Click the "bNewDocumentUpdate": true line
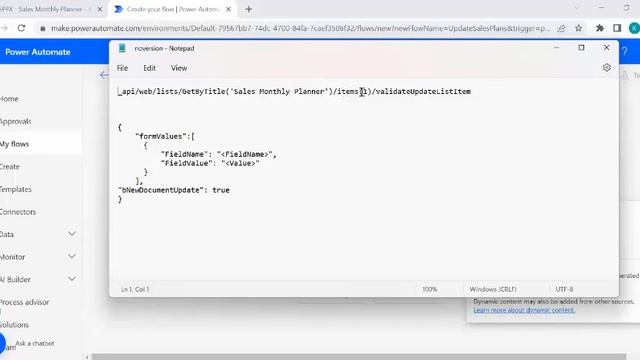Screen dimensions: 640x360 [x=174, y=190]
